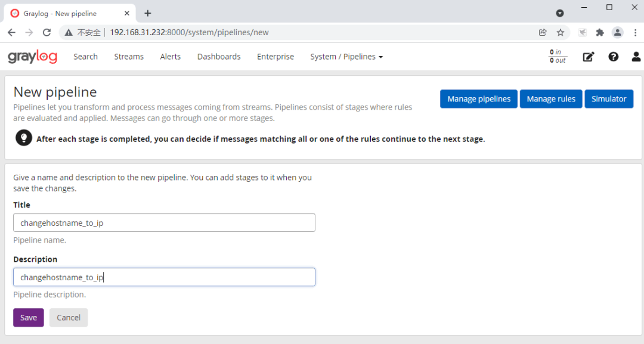Bookmark this page with the star icon
This screenshot has width=644, height=344.
point(560,32)
